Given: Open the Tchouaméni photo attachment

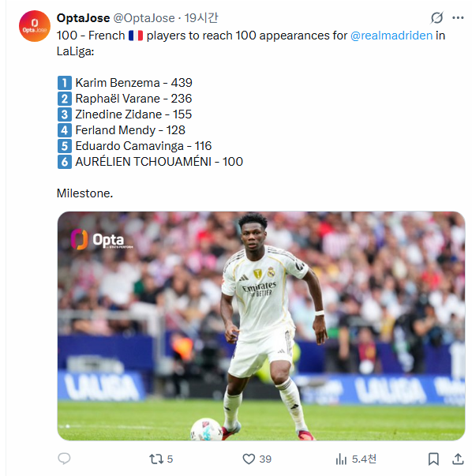Looking at the screenshot, I should pos(261,326).
